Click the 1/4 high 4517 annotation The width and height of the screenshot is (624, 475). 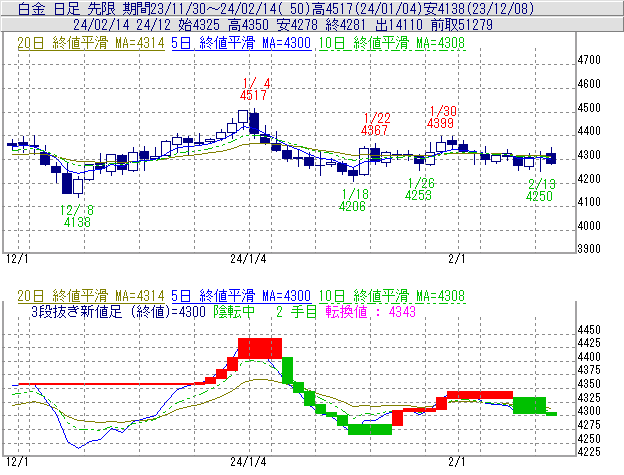[x=255, y=90]
